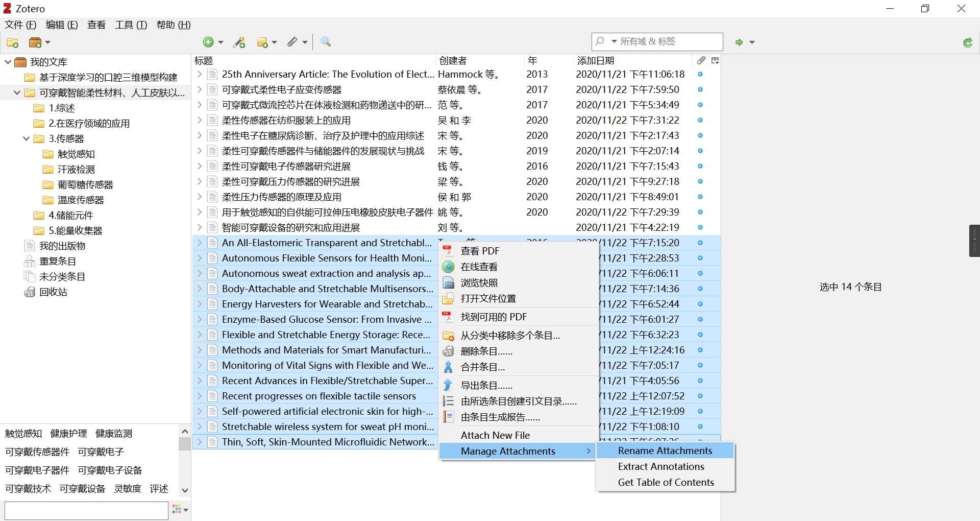Image resolution: width=980 pixels, height=521 pixels.
Task: Open the 编辑 (E) menu
Action: [x=62, y=25]
